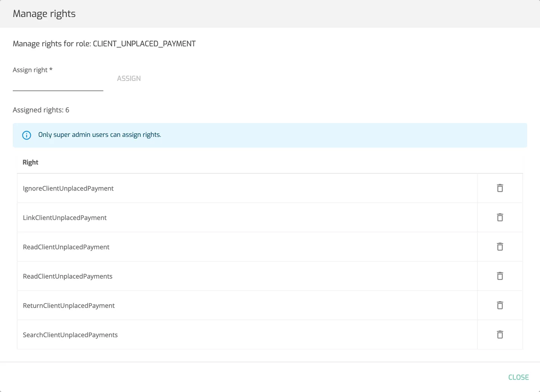Click trash icon for ReadClientUnplacedPayment row
The height and width of the screenshot is (392, 540).
click(x=500, y=246)
